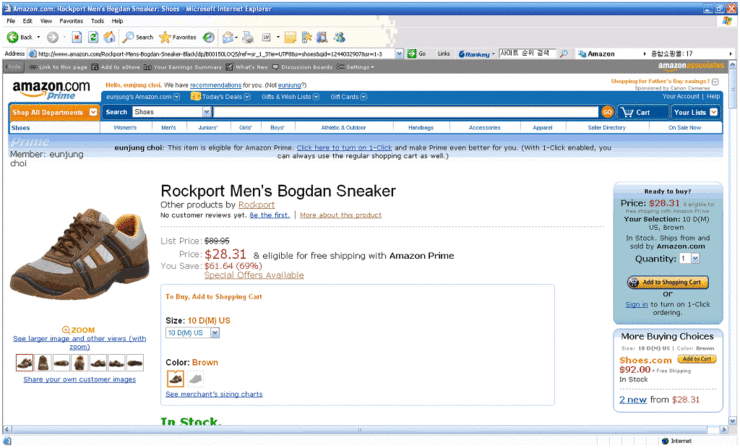Click the IE Back arrow button
This screenshot has width=740, height=448.
click(x=13, y=37)
